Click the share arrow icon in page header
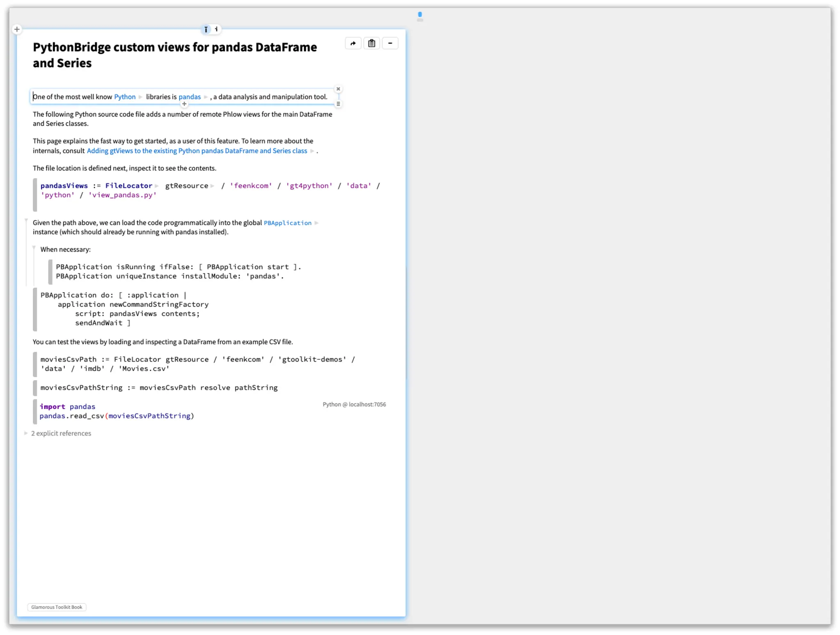This screenshot has width=840, height=635. point(353,44)
